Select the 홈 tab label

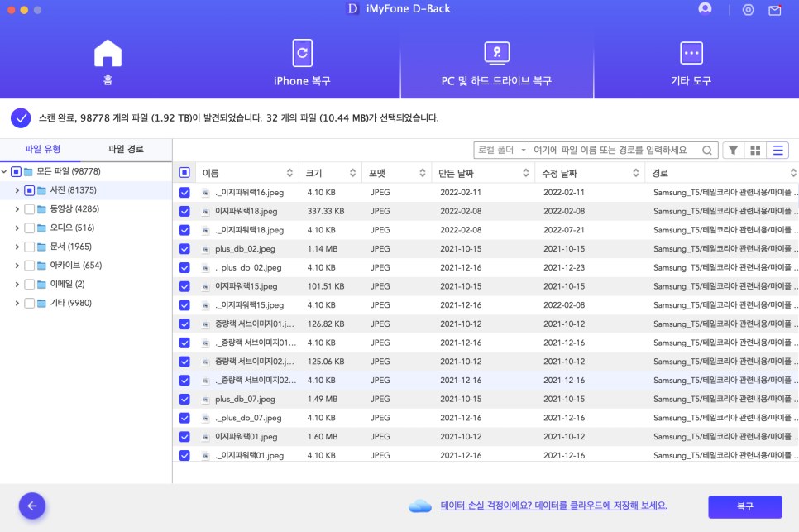tap(108, 80)
